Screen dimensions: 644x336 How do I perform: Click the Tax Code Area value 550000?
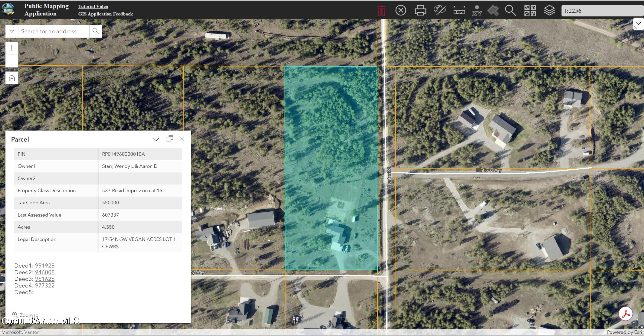(111, 203)
